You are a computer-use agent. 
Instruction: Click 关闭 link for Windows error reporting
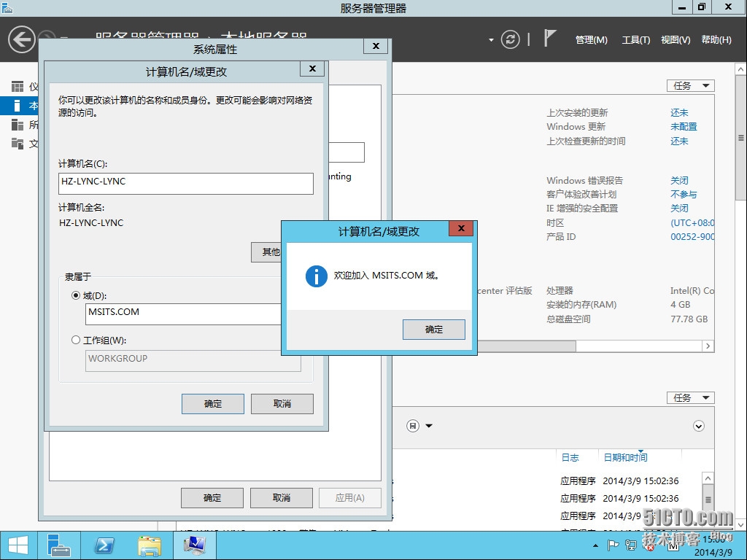679,181
